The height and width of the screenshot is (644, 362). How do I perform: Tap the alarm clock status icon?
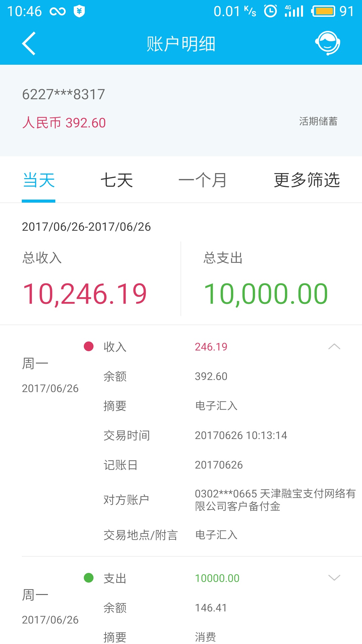click(x=270, y=11)
